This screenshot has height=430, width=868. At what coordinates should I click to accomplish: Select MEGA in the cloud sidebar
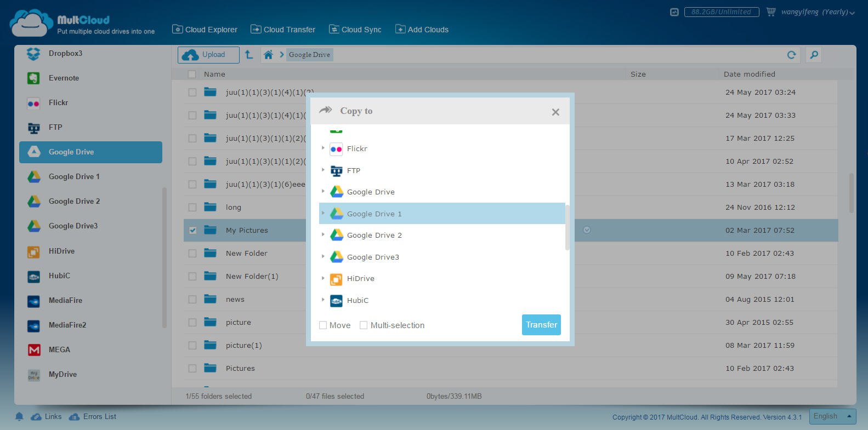[59, 350]
